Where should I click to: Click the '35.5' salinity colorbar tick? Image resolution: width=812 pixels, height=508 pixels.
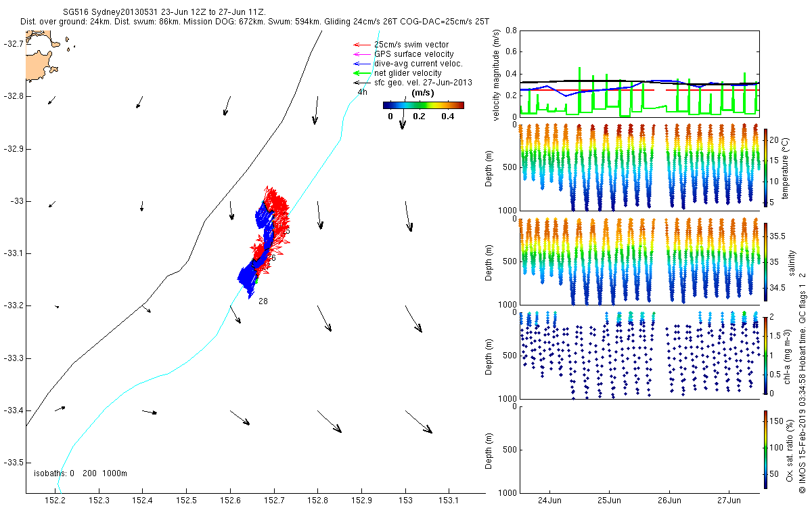[779, 236]
